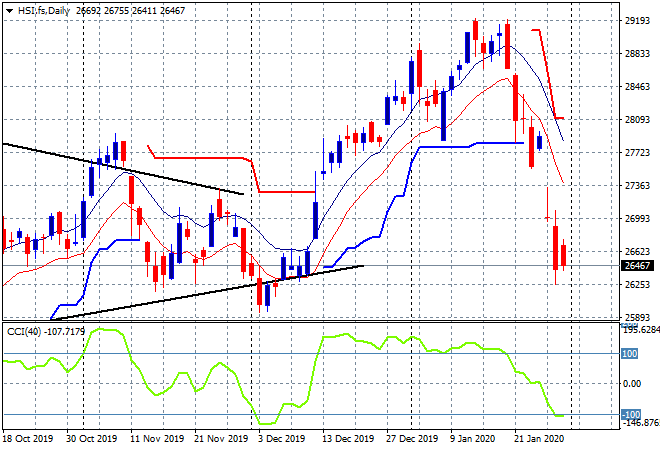Click the current price tag 26467
Viewport: 660px width, 450px height.
(638, 266)
